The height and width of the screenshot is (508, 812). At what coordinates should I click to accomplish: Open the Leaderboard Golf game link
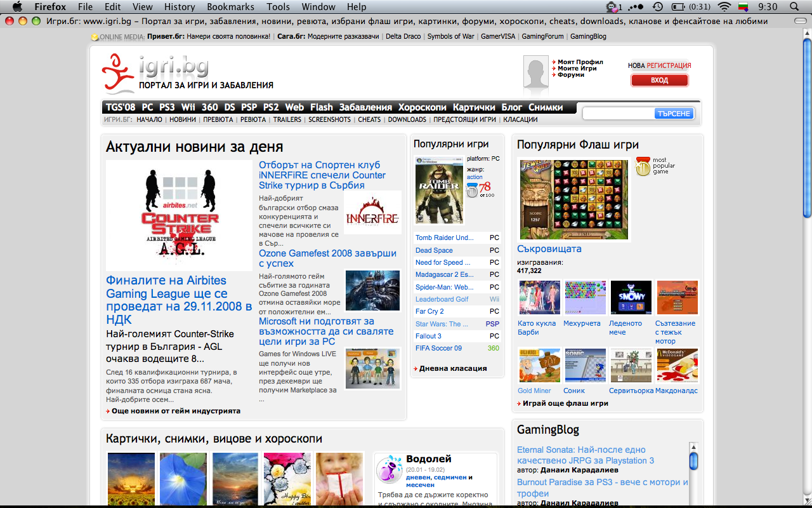coord(442,299)
